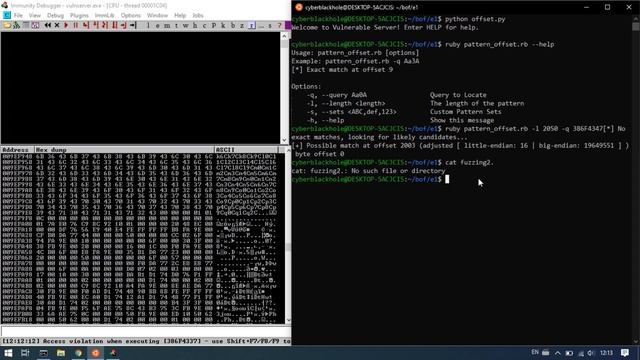Click the 12:13 taskbar clock
The height and width of the screenshot is (360, 640).
pos(607,353)
